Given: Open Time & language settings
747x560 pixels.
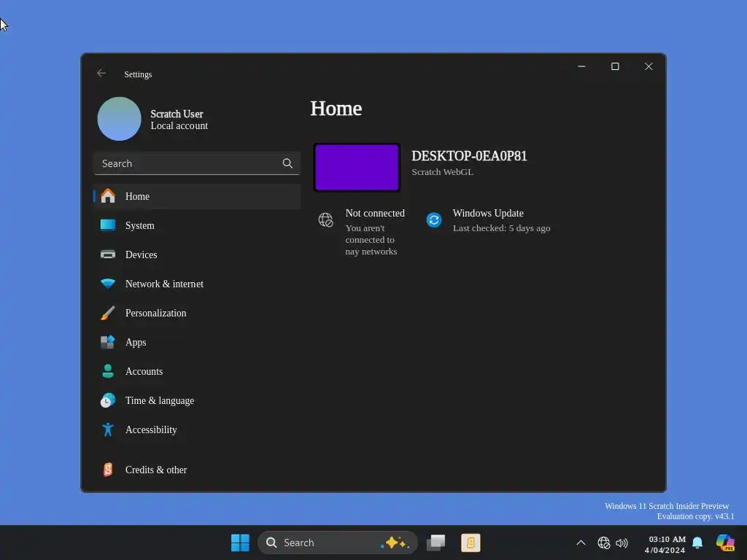Looking at the screenshot, I should (197, 400).
